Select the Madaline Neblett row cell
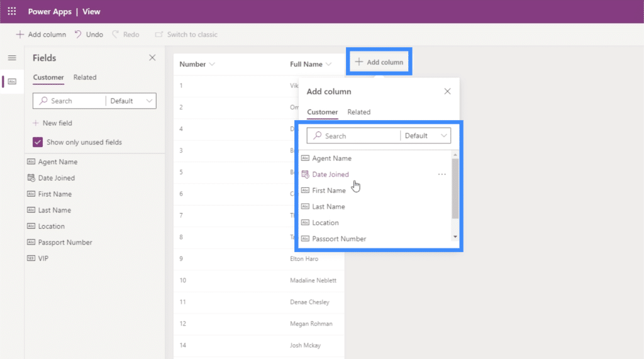 click(x=313, y=280)
